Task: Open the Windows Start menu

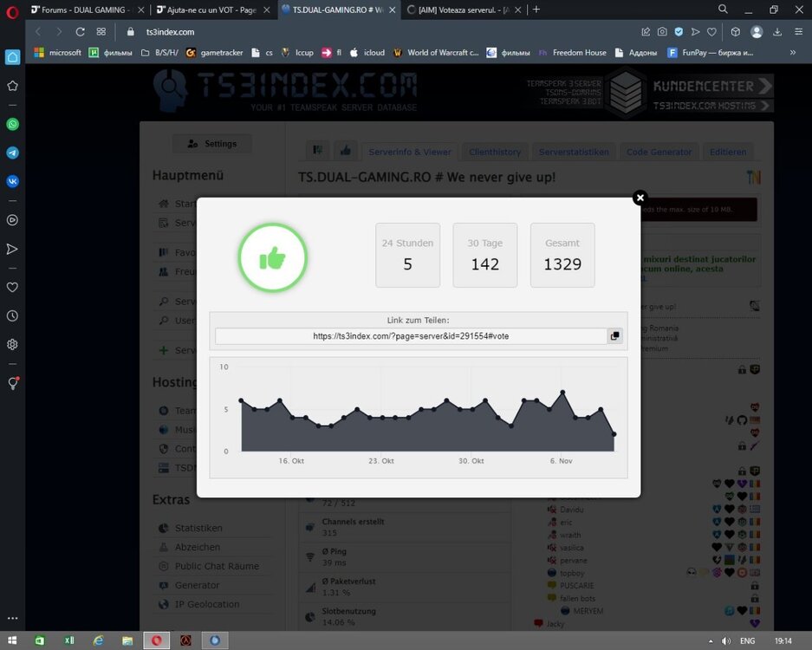Action: 12,640
